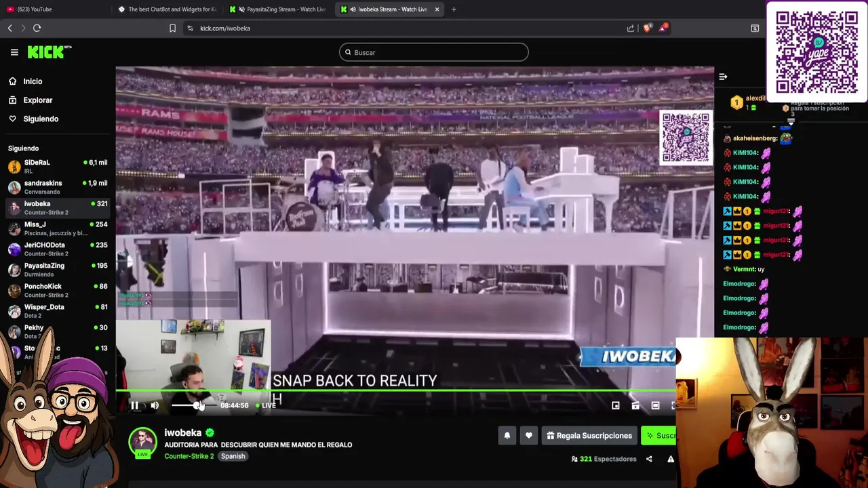Switch to the ChatBot and Widgets tab
The image size is (868, 488).
168,9
